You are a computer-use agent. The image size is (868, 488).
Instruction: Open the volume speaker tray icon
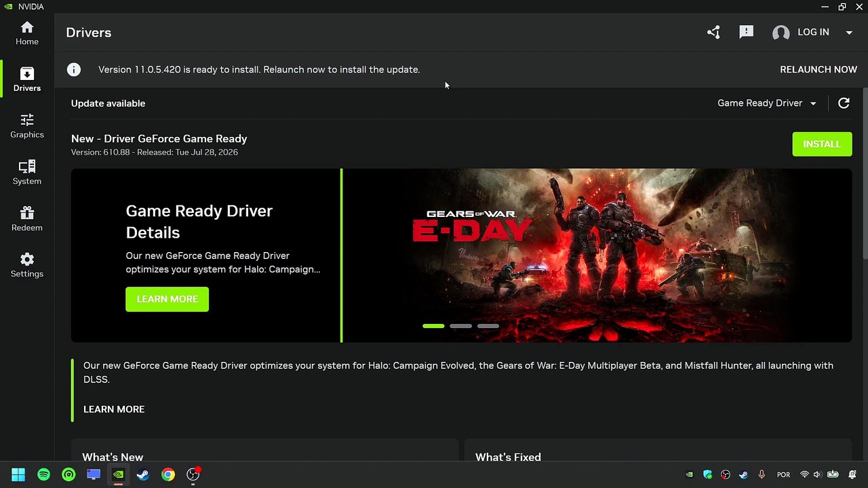817,474
